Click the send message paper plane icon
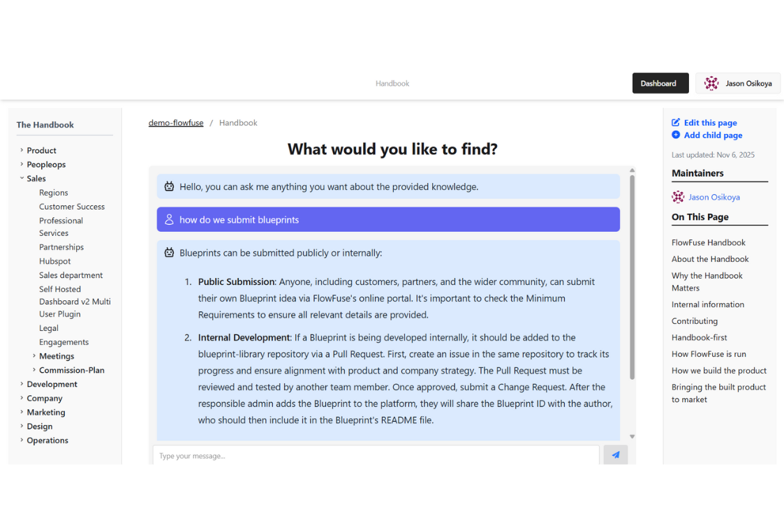 click(x=615, y=455)
